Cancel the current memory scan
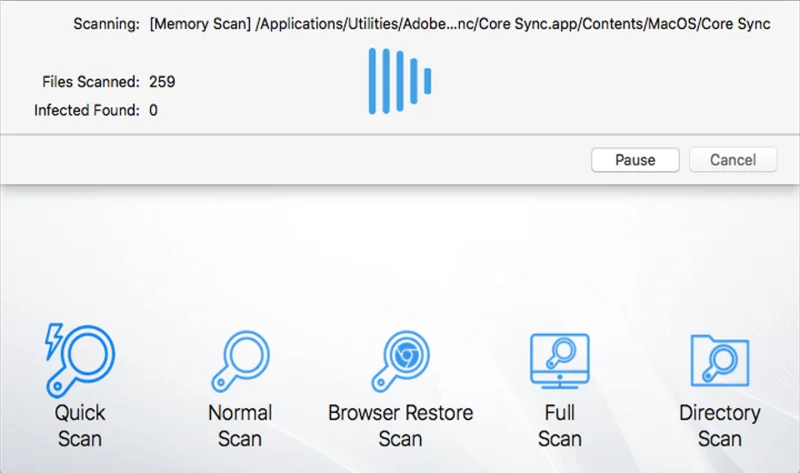Image resolution: width=800 pixels, height=473 pixels. (733, 160)
